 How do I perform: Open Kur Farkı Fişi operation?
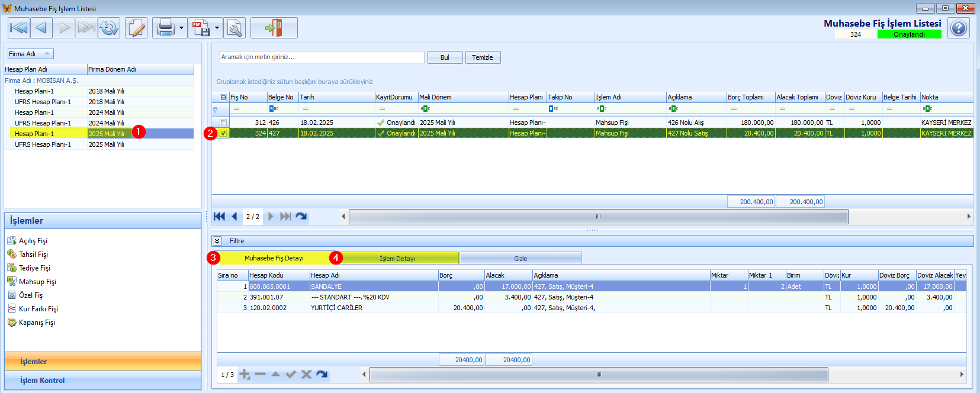point(33,309)
